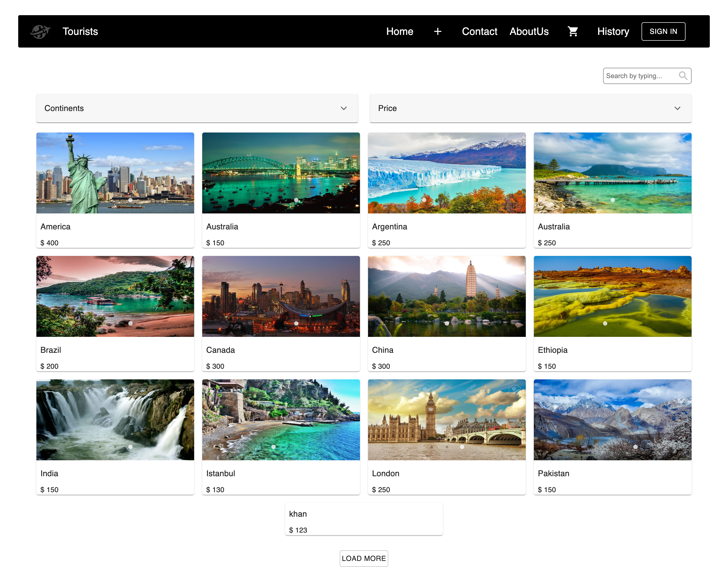Open the shopping cart
This screenshot has height=567, width=728.
(573, 31)
